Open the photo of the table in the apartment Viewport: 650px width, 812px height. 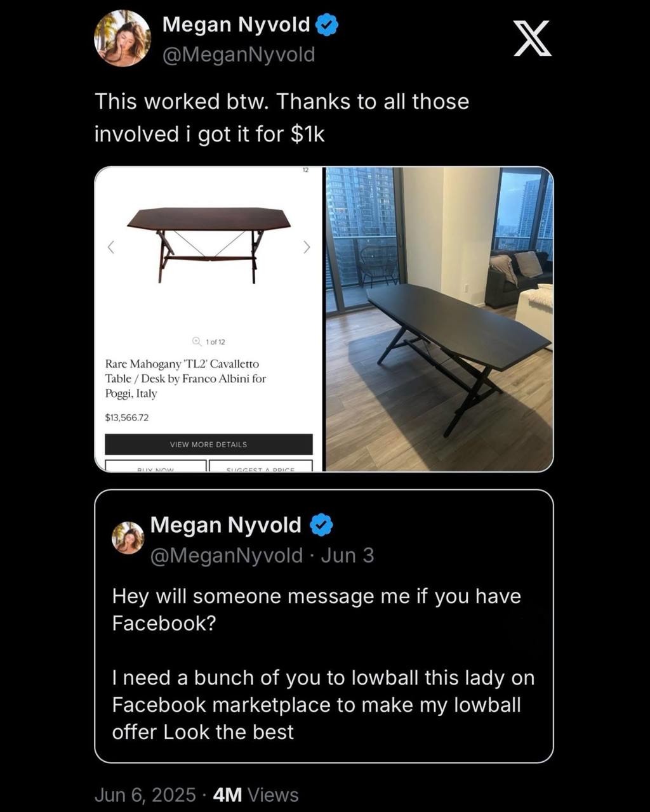[439, 319]
